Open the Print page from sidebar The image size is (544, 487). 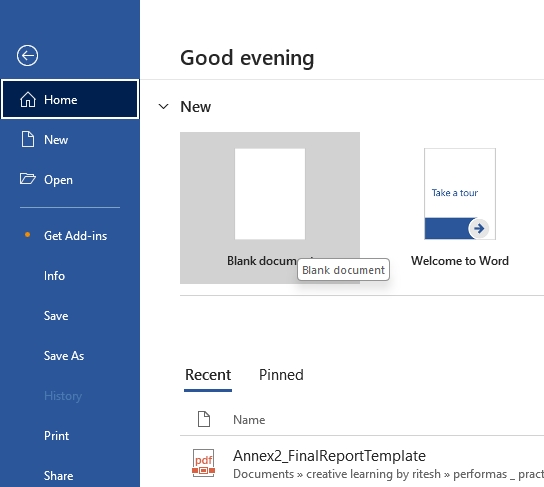[70, 436]
